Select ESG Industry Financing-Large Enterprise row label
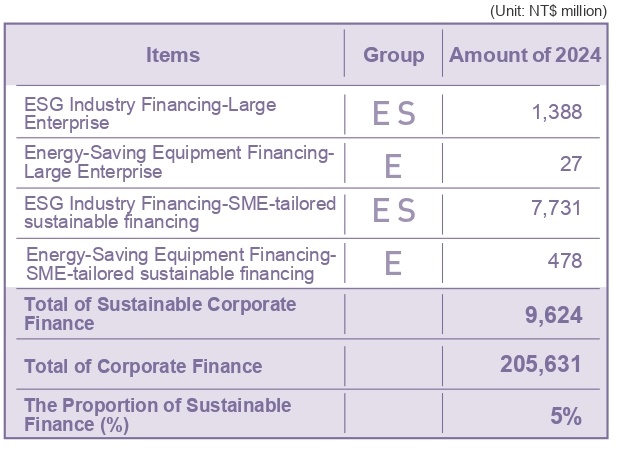617x449 pixels. 150,114
